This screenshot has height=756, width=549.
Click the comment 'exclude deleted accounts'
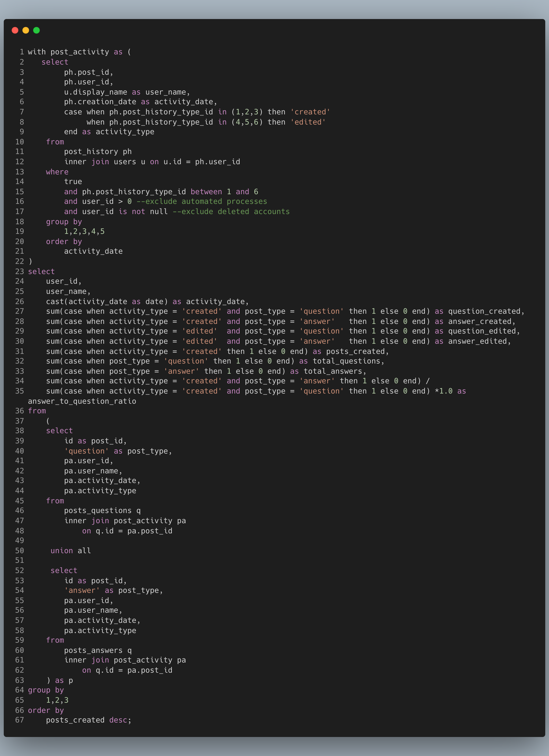tap(231, 212)
